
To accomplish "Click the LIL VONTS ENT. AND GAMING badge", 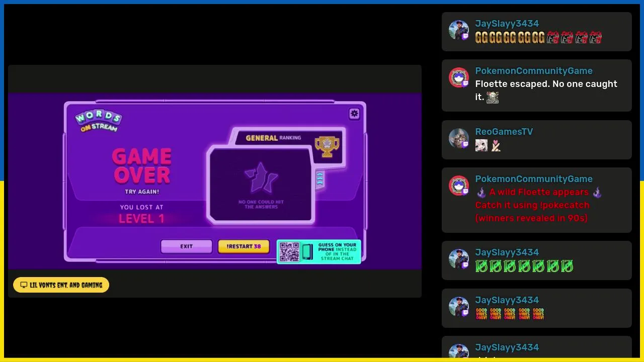I will coord(61,285).
